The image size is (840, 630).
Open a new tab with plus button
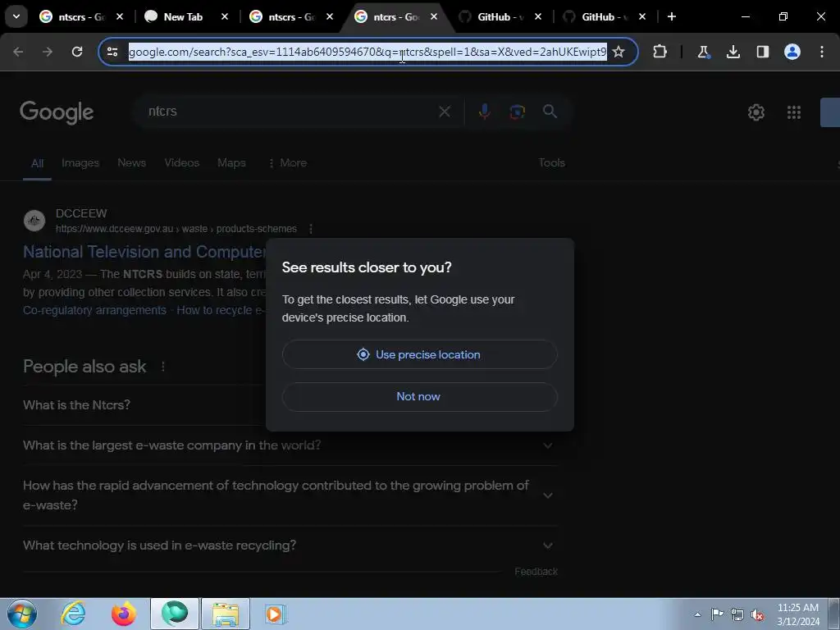[x=672, y=16]
